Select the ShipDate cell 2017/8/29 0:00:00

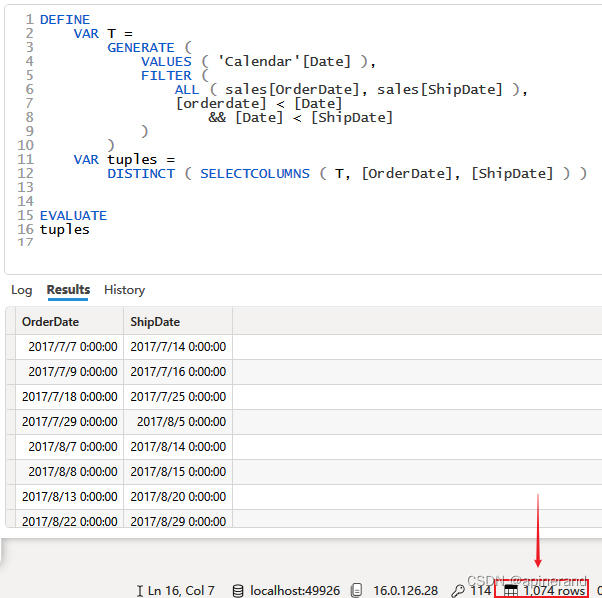coord(178,519)
